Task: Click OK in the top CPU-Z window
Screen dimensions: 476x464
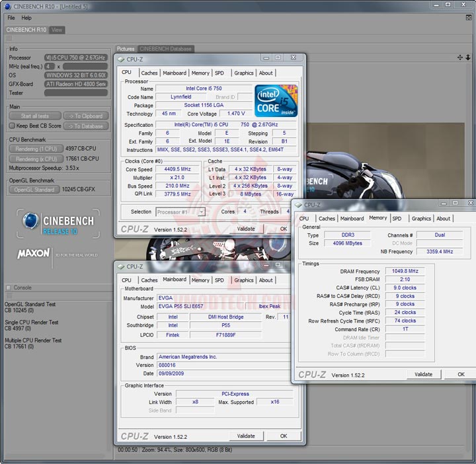Action: pos(284,229)
